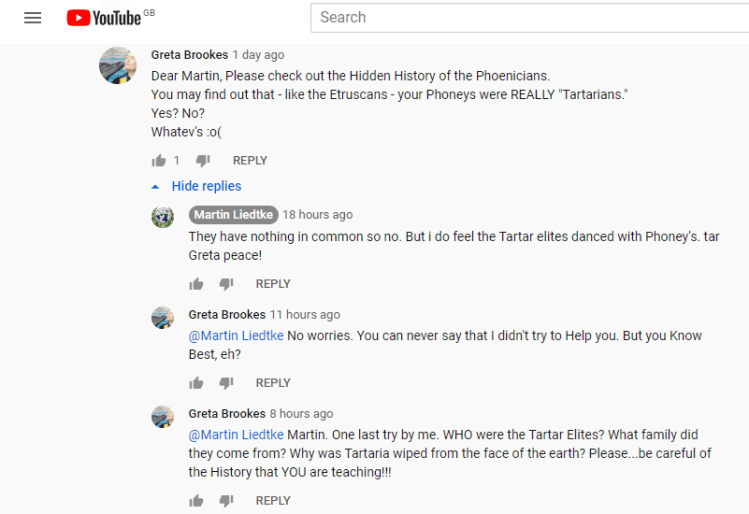Like Greta's 11 hours ago reply

pos(196,383)
